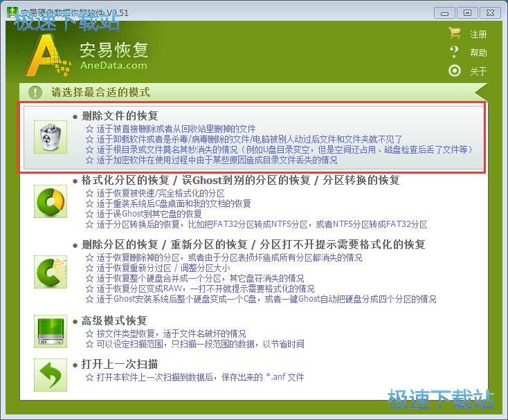Select 格式化分区的恢复 mode heading

tap(240, 180)
